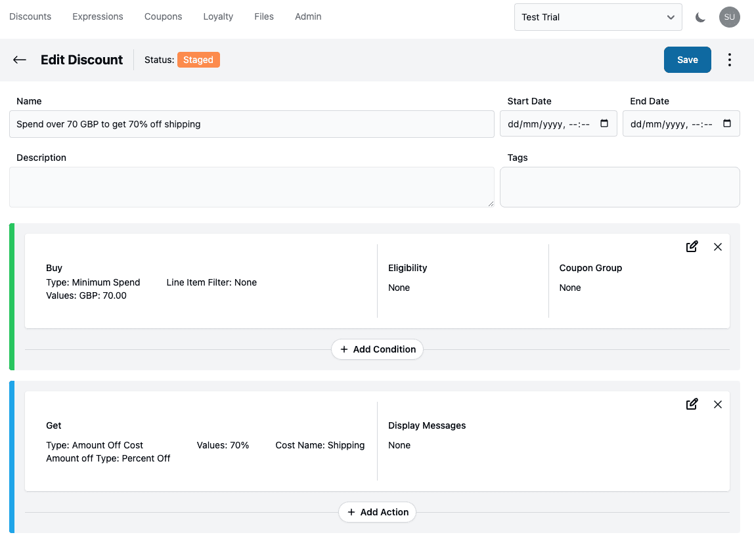Save the discount changes
This screenshot has height=560, width=754.
pos(687,59)
